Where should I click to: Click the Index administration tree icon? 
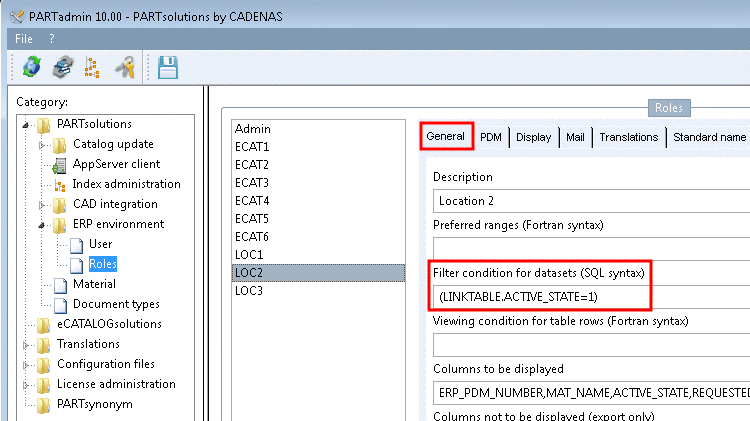pyautogui.click(x=60, y=186)
